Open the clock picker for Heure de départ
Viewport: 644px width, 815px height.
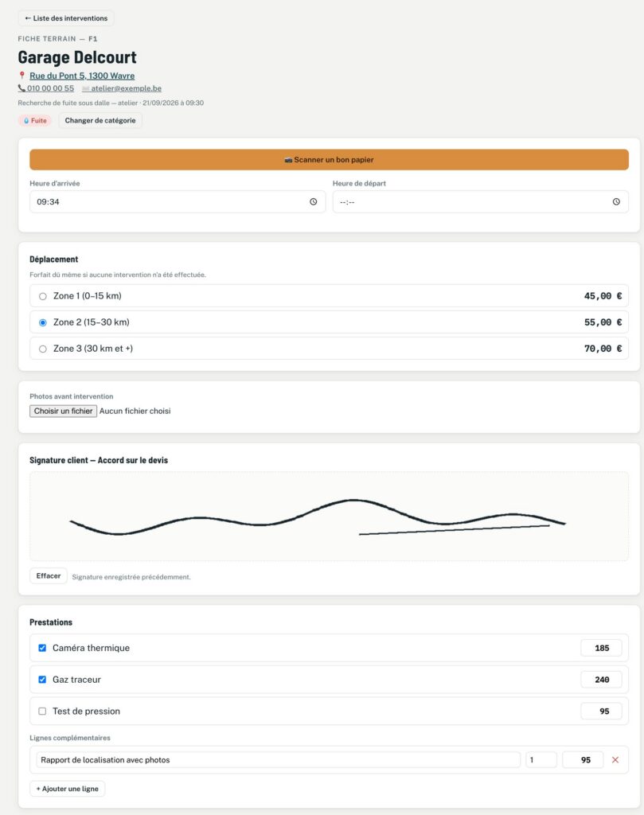pos(616,201)
